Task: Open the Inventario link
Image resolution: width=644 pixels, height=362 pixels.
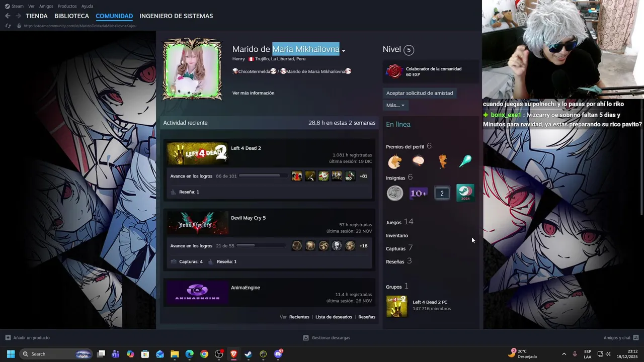Action: coord(397,235)
